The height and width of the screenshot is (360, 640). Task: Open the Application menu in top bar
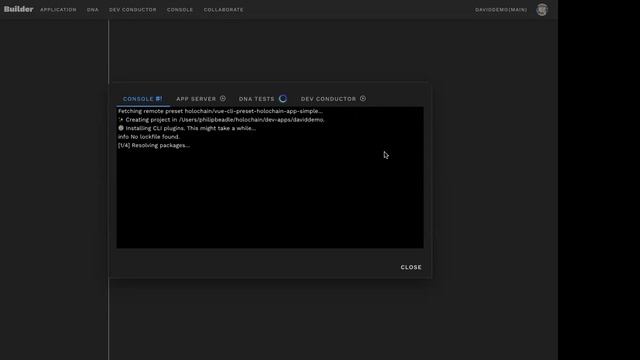tap(58, 10)
